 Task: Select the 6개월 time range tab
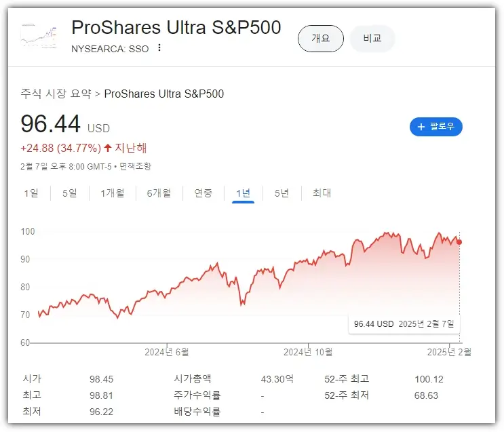click(x=159, y=193)
